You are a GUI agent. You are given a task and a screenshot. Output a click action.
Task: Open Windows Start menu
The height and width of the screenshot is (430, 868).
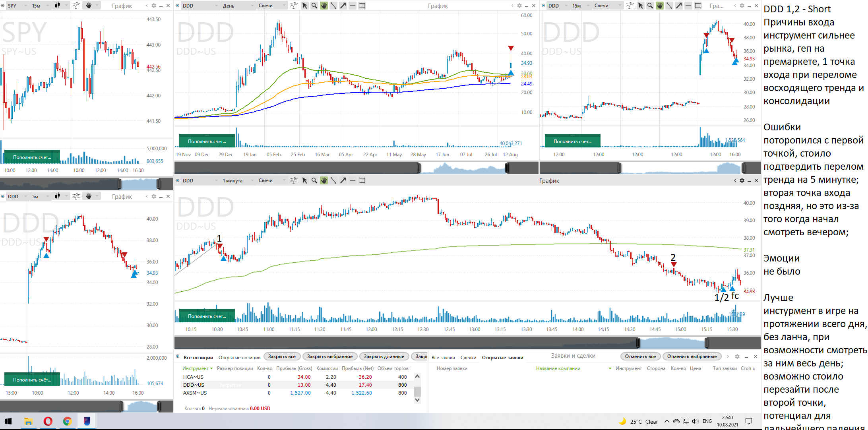(8, 421)
